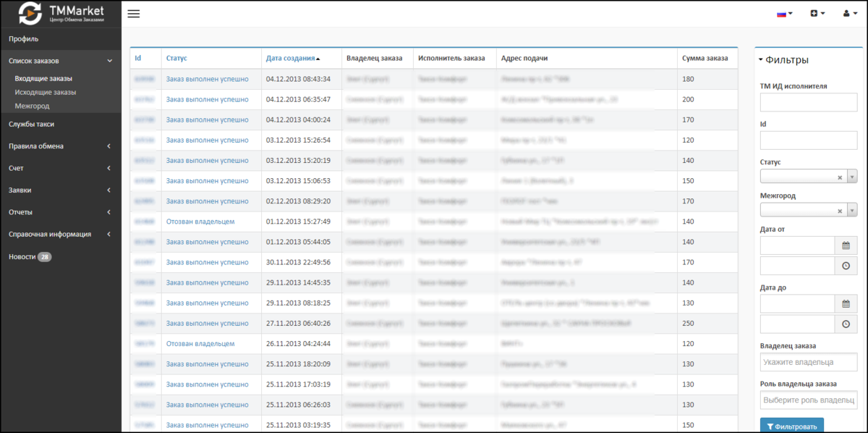This screenshot has width=868, height=433.
Task: Click clock icon for Дата от
Action: point(845,266)
